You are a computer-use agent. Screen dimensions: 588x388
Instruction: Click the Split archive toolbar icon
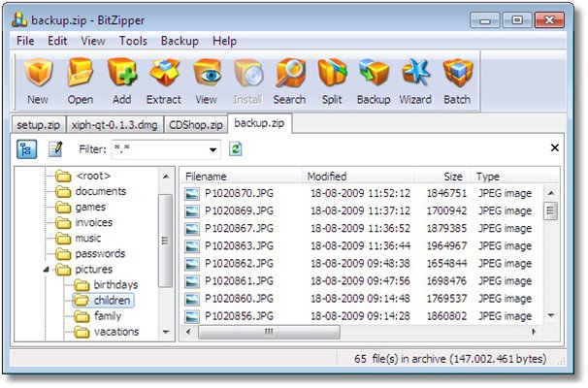tap(332, 81)
